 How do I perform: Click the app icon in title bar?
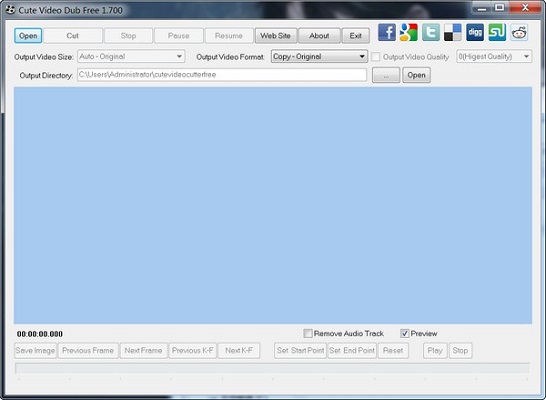10,10
